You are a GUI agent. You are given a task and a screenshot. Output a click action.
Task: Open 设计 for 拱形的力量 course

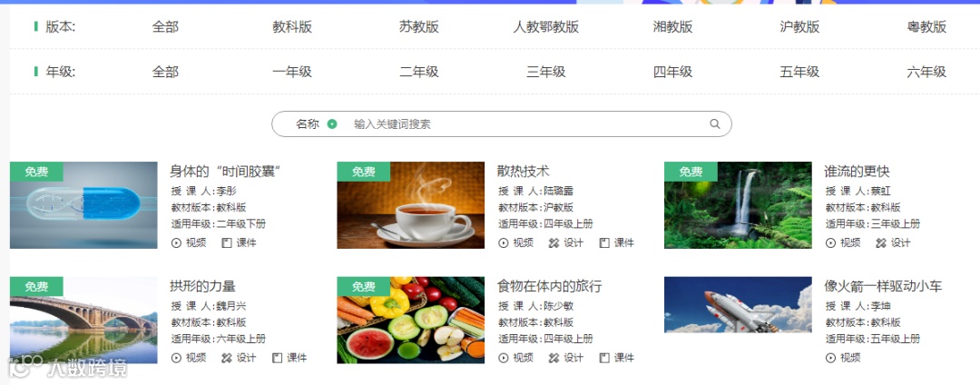point(239,358)
